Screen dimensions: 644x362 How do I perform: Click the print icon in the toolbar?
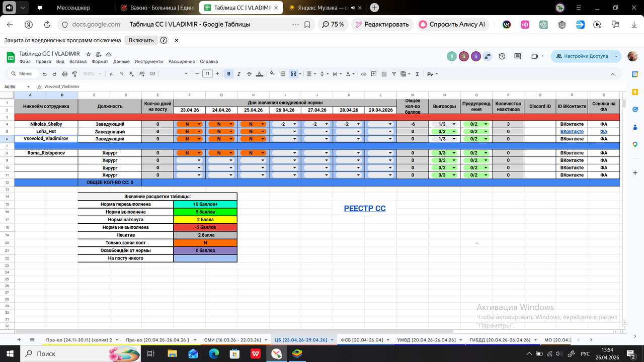pyautogui.click(x=65, y=74)
